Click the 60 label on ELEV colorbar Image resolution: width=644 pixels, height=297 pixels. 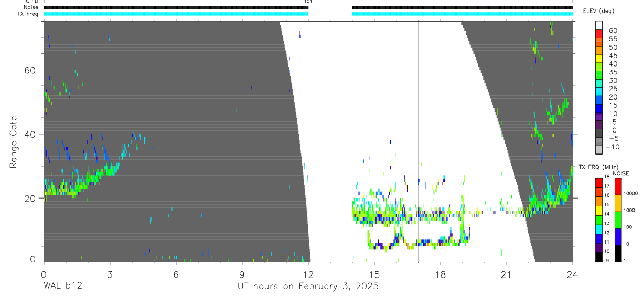click(613, 31)
